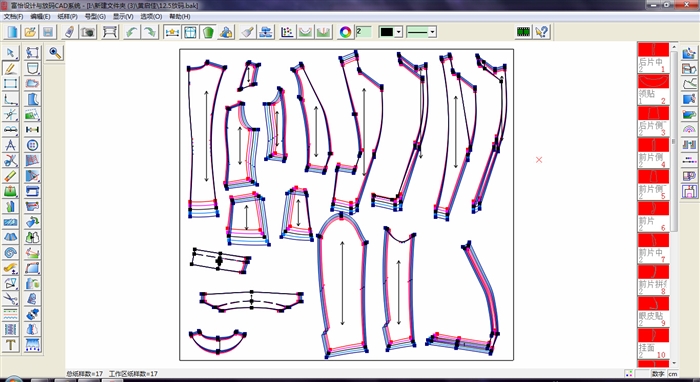Click the Open file folder icon
700x382 pixels.
pyautogui.click(x=30, y=32)
